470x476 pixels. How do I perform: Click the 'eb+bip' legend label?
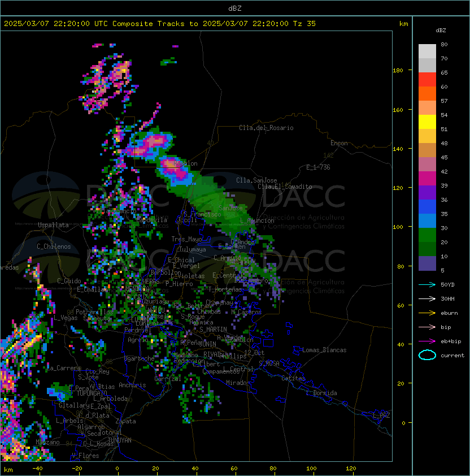click(451, 341)
